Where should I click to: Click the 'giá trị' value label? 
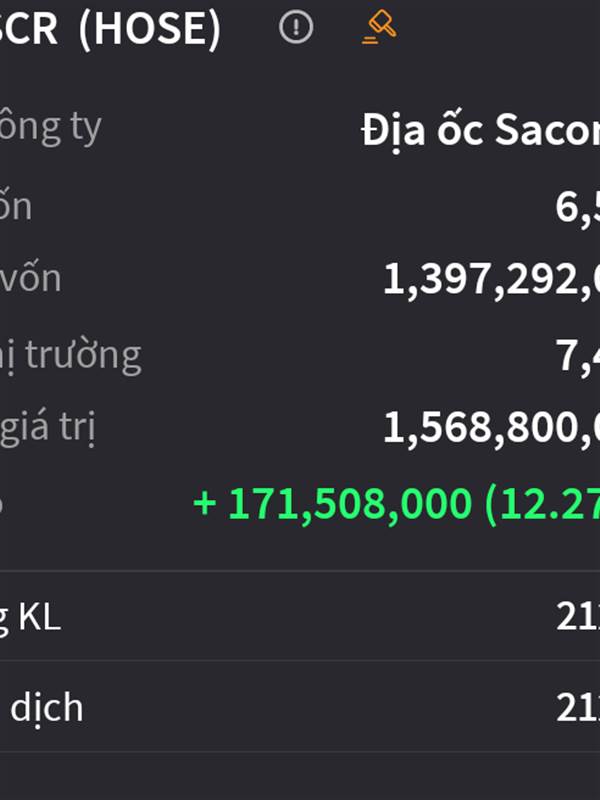point(47,428)
